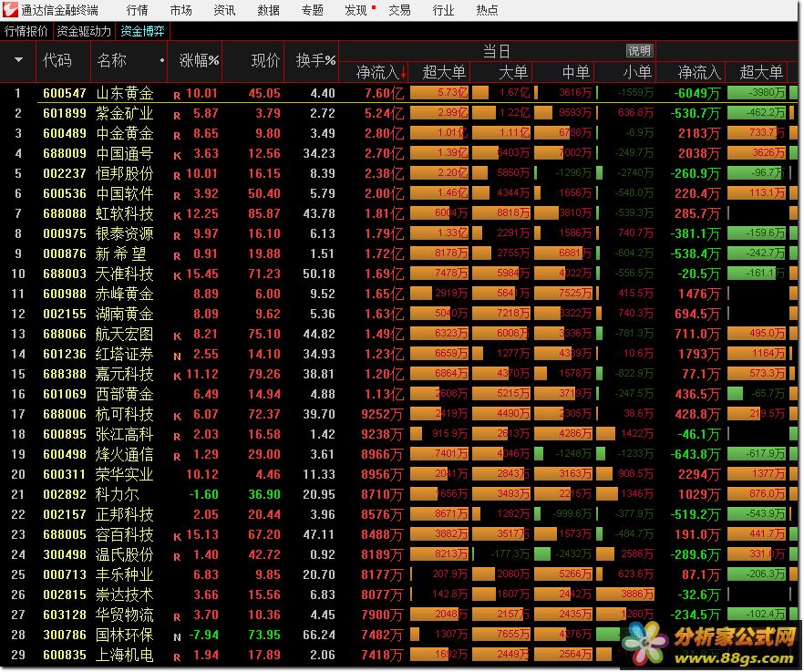Click the 净流入 column header with sort arrow

381,72
